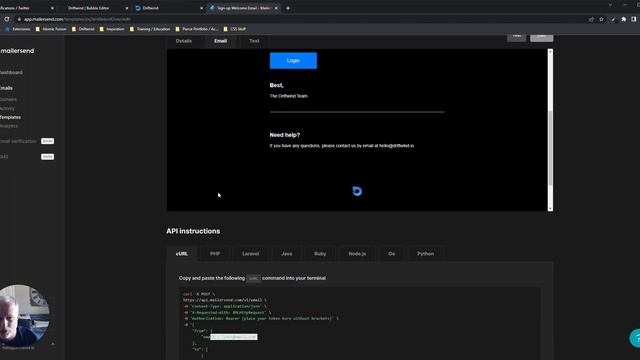Close the Sign-up Welcome Email tab
This screenshot has width=640, height=360.
tap(276, 8)
